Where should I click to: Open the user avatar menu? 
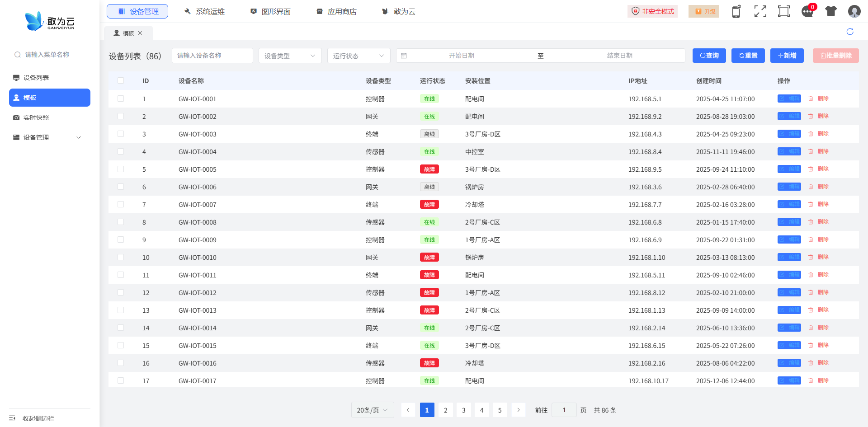854,11
